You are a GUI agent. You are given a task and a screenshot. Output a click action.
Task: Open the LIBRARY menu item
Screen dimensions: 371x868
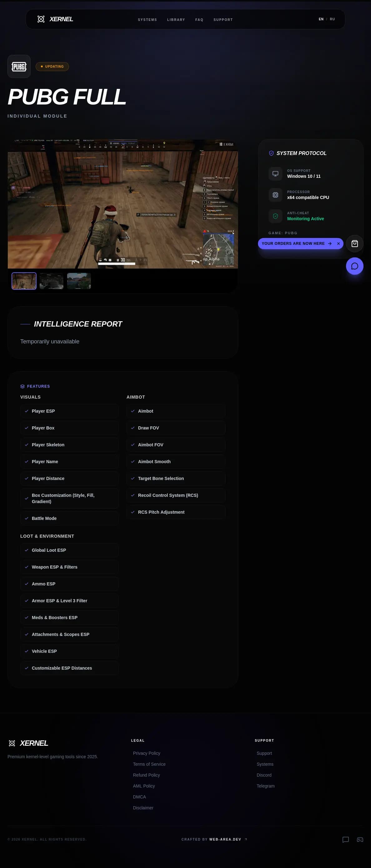[176, 20]
